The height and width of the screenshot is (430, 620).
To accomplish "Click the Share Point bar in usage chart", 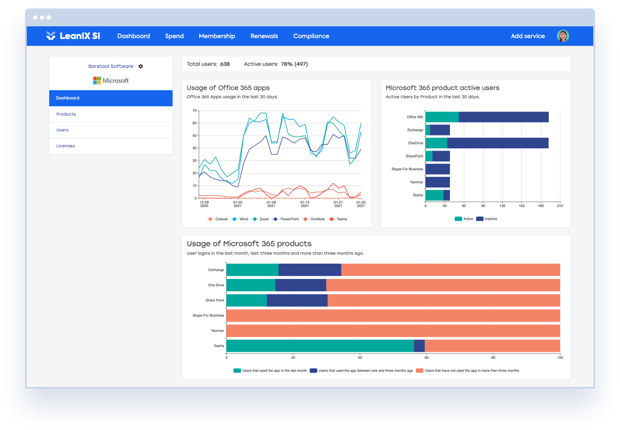I will [393, 300].
